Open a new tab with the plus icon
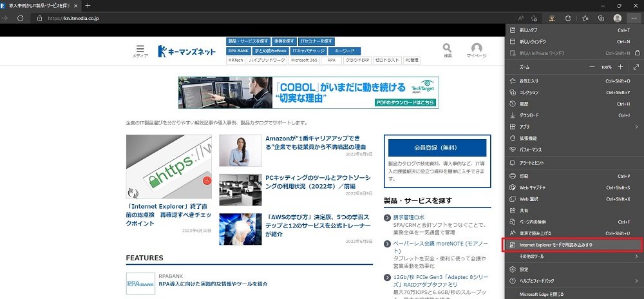The width and height of the screenshot is (644, 299). point(88,6)
